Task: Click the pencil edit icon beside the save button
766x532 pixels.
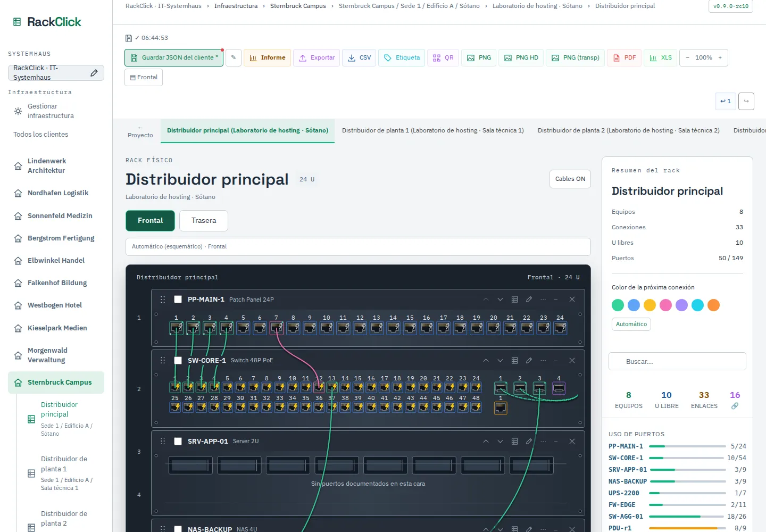Action: (x=234, y=57)
